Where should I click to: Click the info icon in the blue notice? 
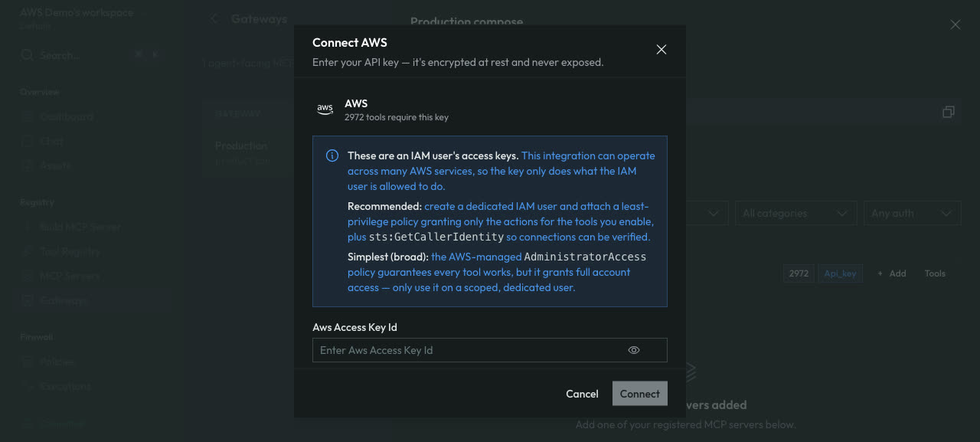tap(332, 156)
